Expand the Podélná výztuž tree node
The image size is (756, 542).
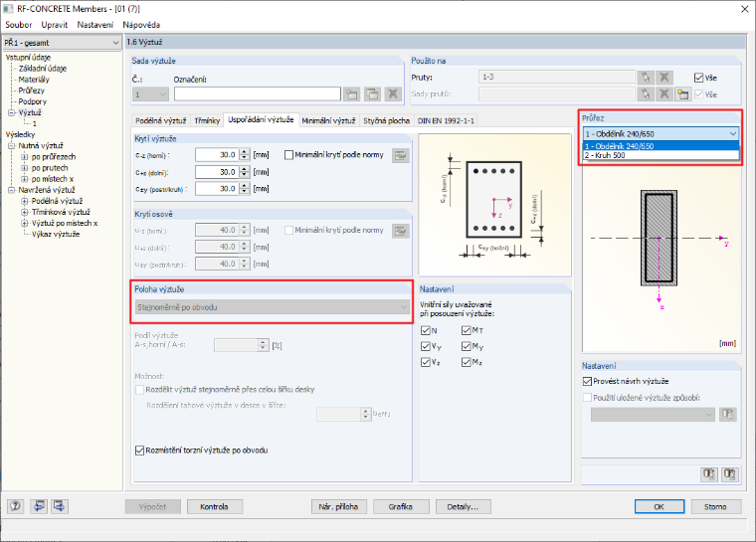coord(25,201)
